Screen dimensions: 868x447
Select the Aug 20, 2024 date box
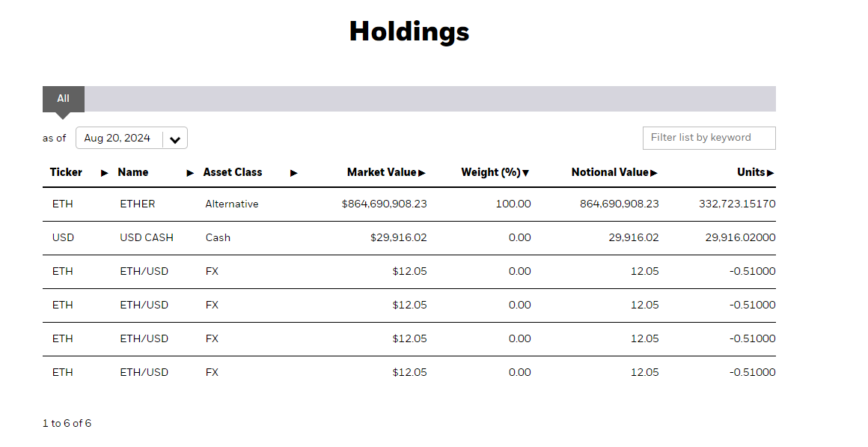coord(132,138)
